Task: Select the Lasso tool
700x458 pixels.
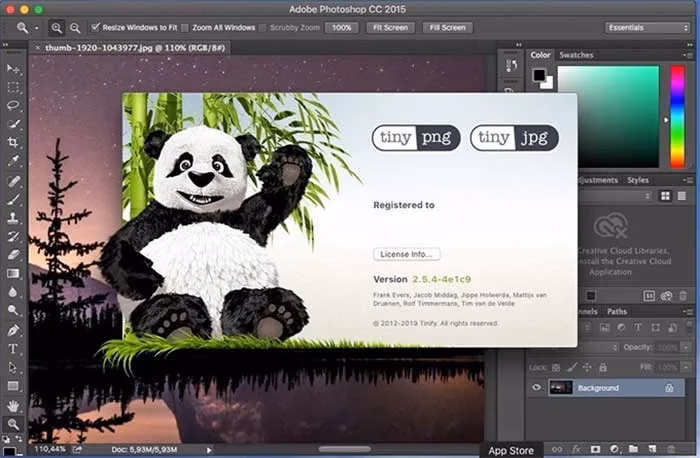Action: pyautogui.click(x=13, y=105)
